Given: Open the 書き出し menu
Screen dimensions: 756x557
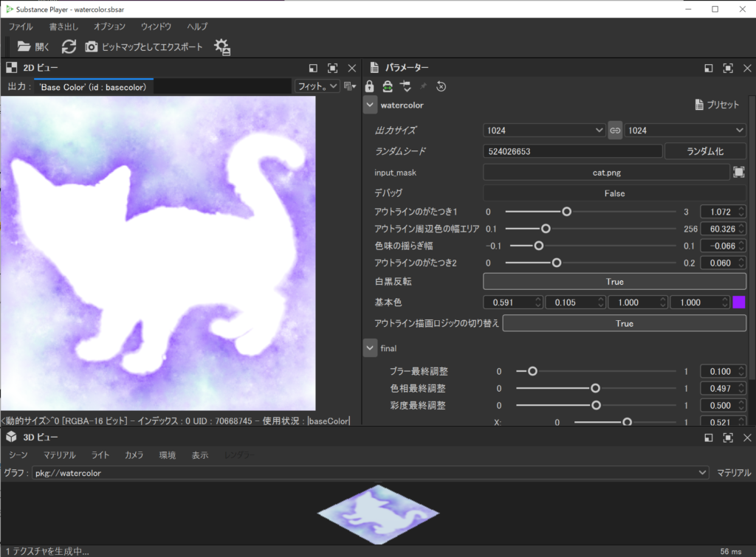Looking at the screenshot, I should pos(64,27).
